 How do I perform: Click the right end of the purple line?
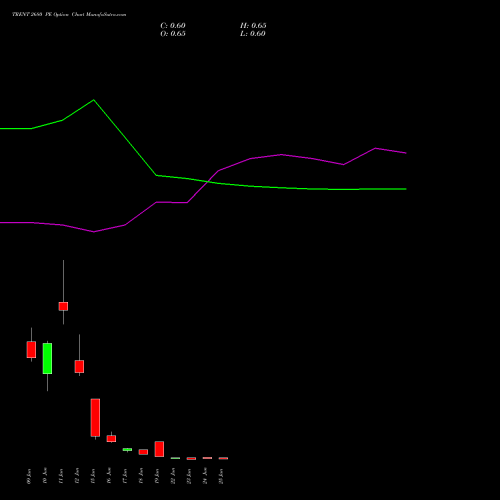tap(406, 153)
